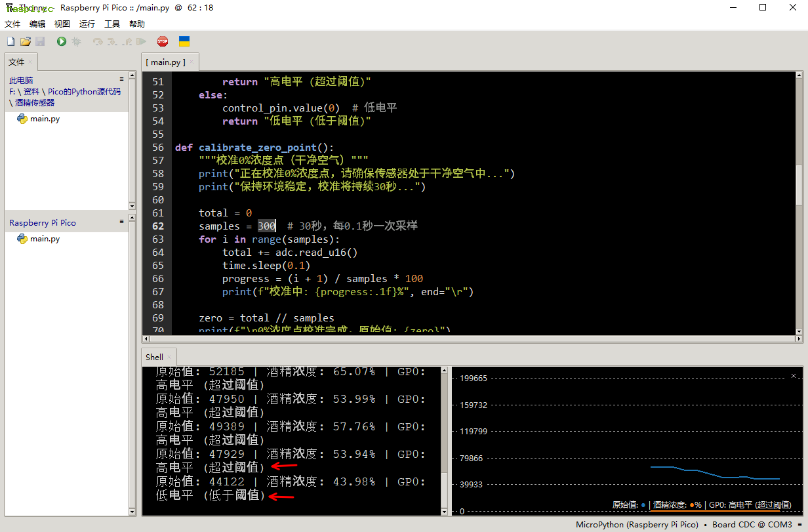Close the plotter pane with its X
Screen dimensions: 808x532
794,376
